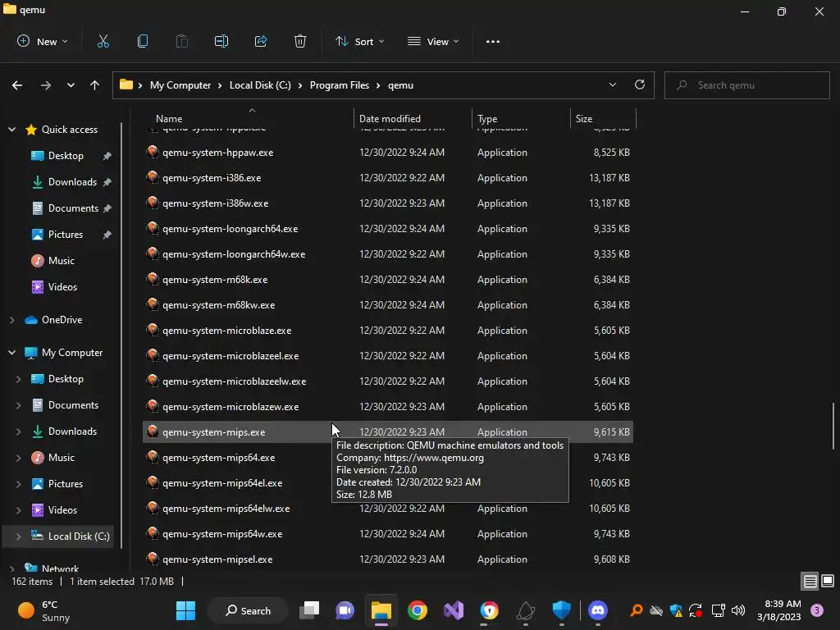The image size is (840, 630).
Task: Click Local Disk (C:) breadcrumb
Action: click(x=260, y=85)
